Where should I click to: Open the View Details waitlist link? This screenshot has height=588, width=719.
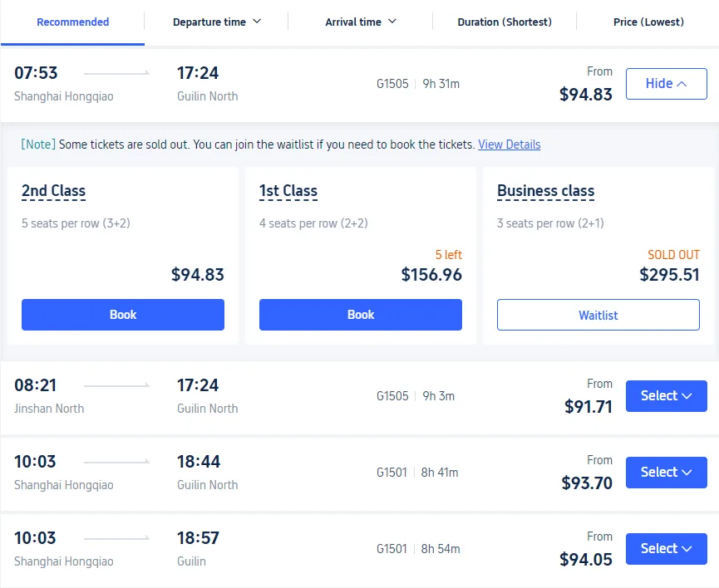tap(509, 145)
